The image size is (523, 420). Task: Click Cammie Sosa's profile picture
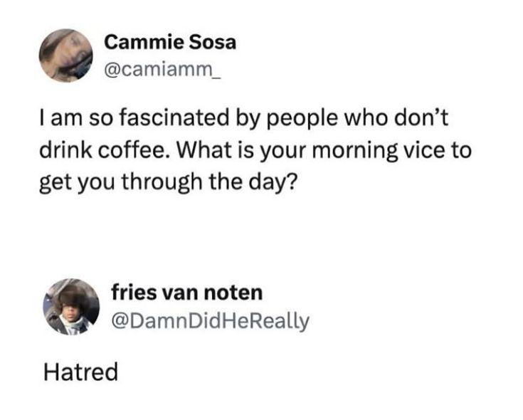point(65,55)
